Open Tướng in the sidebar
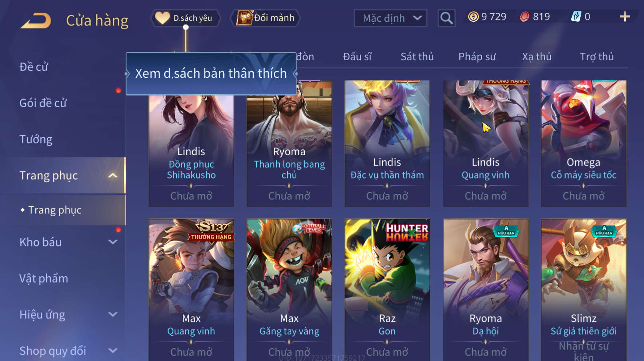 (x=36, y=140)
